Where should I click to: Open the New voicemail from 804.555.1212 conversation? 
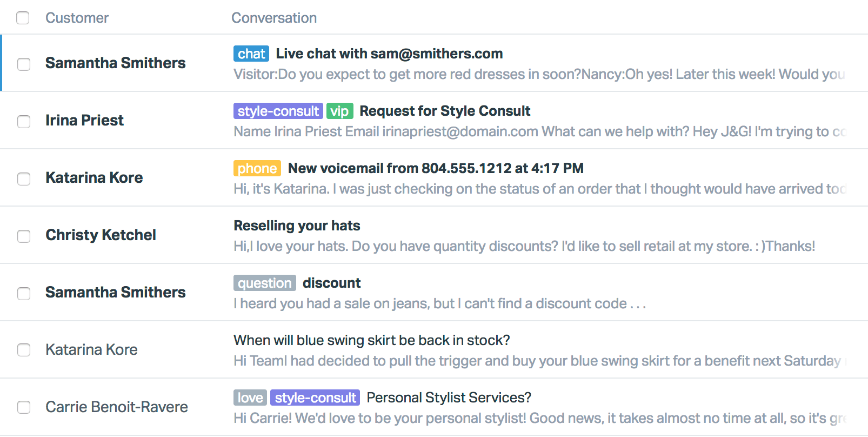tap(436, 168)
